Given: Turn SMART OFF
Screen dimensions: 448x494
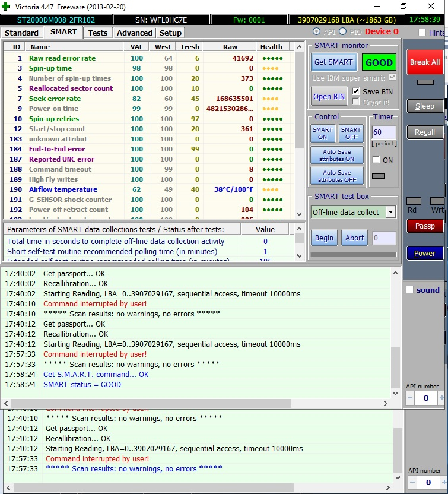Looking at the screenshot, I should click(x=351, y=133).
